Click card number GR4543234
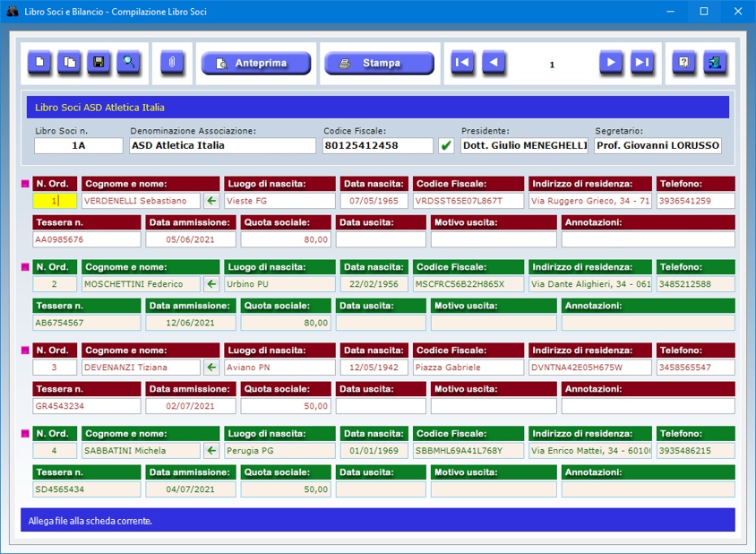Viewport: 756px width, 554px height. click(87, 406)
